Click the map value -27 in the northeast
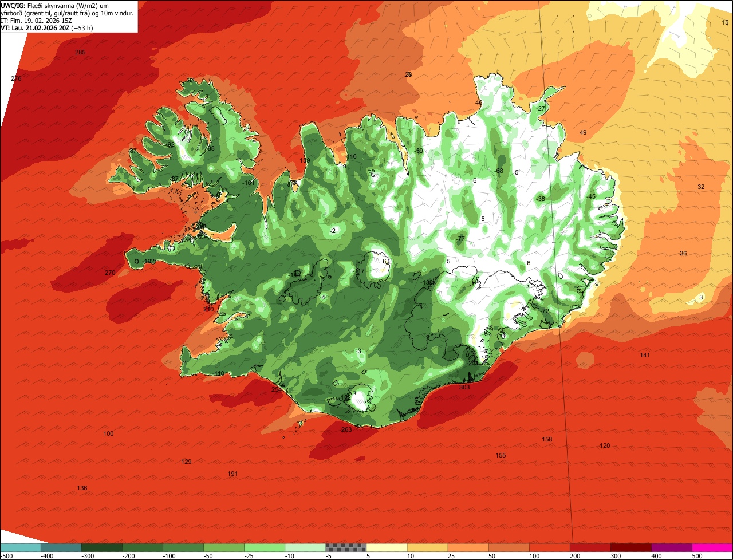 (x=541, y=108)
